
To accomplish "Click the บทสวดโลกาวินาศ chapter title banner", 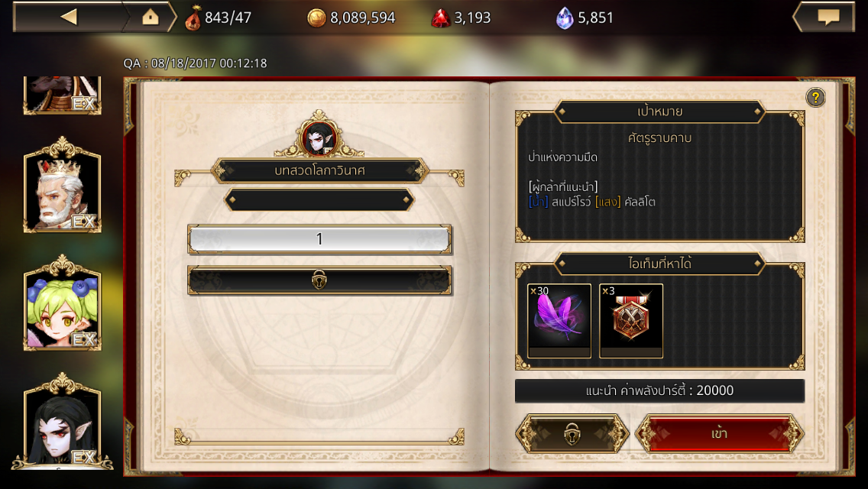I will click(319, 170).
